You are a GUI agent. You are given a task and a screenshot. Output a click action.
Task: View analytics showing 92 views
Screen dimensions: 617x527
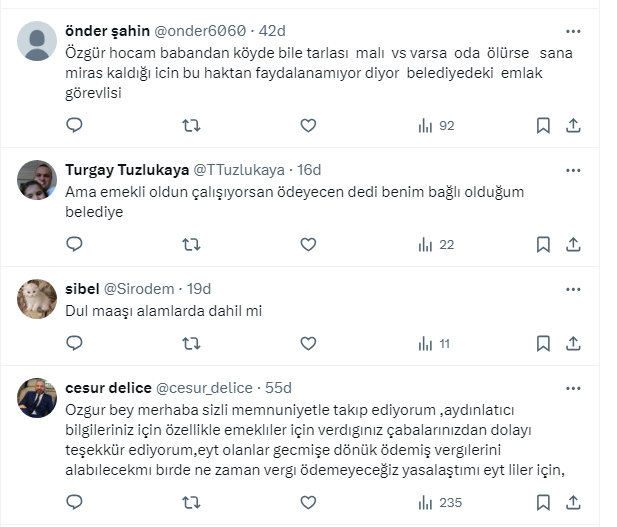click(x=435, y=125)
